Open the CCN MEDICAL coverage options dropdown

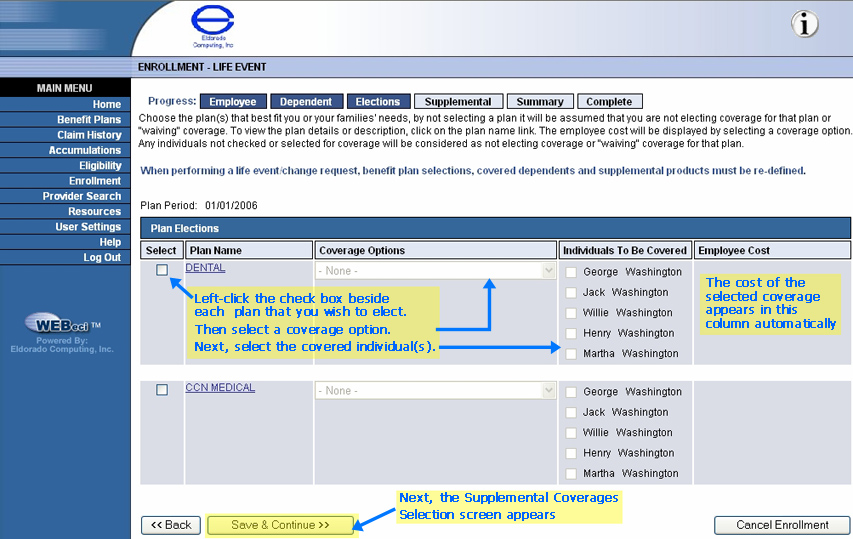tap(435, 391)
